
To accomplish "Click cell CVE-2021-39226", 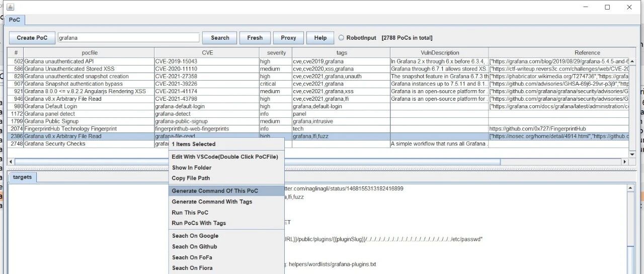I will (x=207, y=84).
